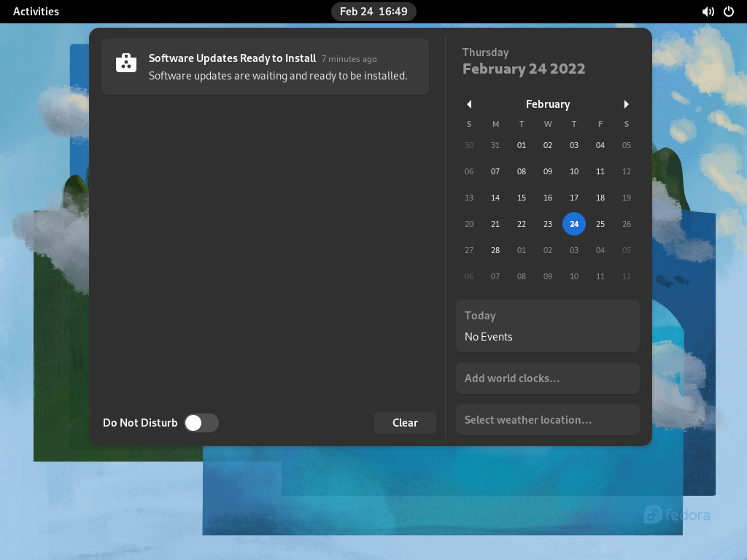
Task: Select day 28 in the calendar
Action: (495, 250)
